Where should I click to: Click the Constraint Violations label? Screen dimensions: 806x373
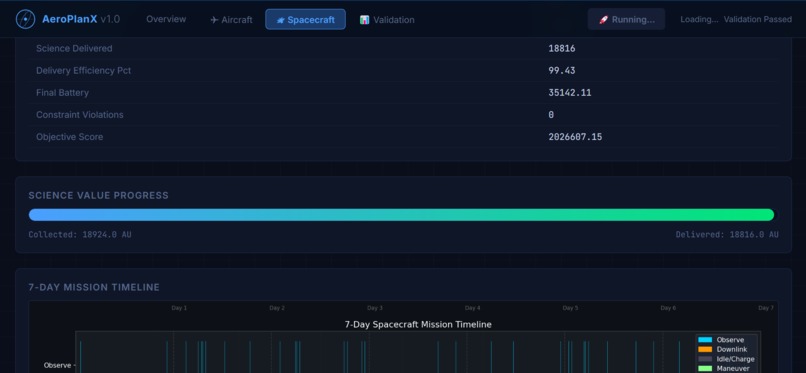(x=80, y=115)
